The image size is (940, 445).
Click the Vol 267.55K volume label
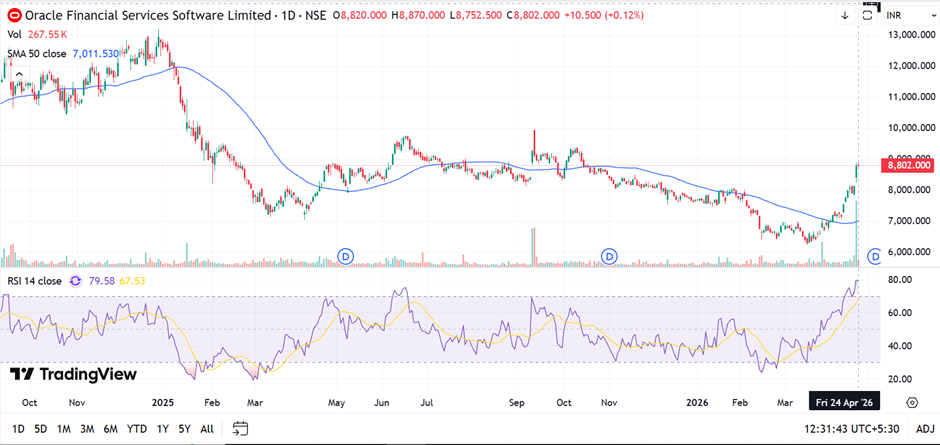click(34, 35)
